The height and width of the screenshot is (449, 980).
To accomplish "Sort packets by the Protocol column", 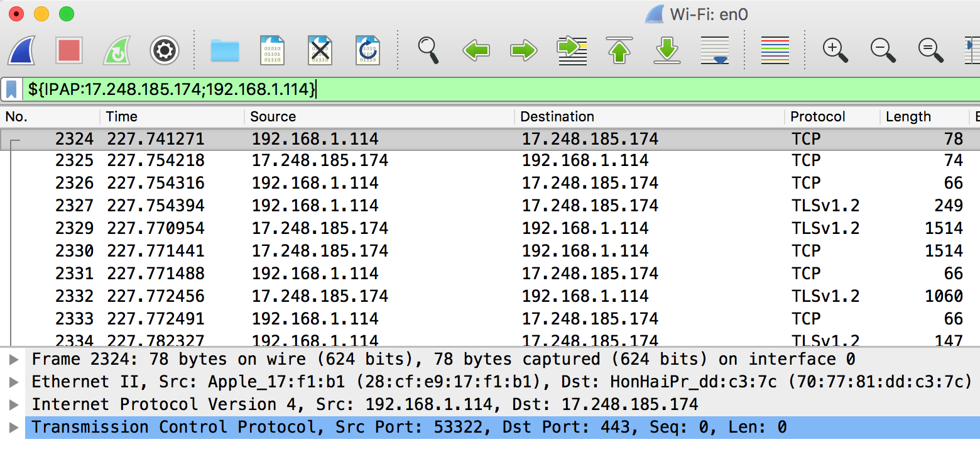I will pos(817,117).
